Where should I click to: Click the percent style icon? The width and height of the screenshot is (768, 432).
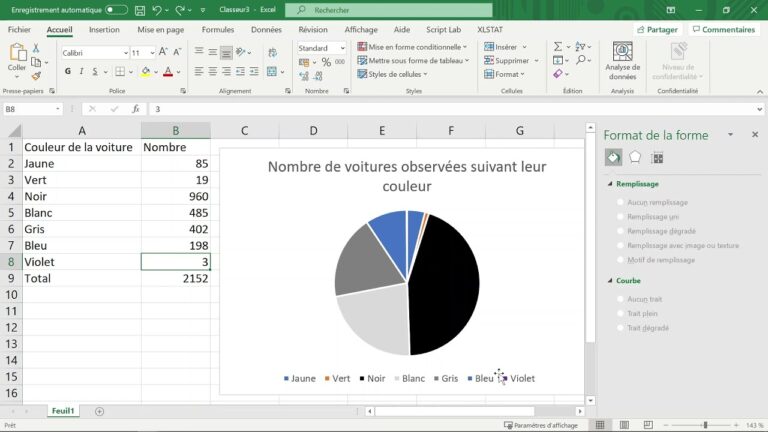(x=326, y=62)
